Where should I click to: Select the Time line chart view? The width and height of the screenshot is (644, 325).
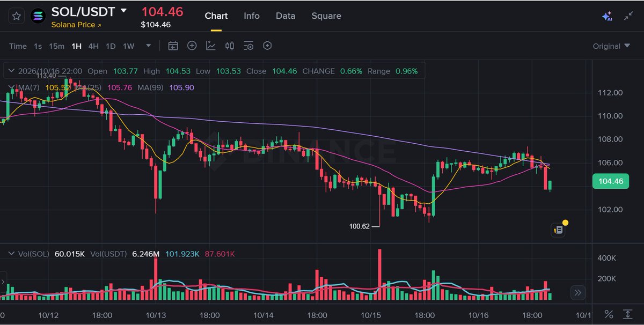tap(18, 46)
